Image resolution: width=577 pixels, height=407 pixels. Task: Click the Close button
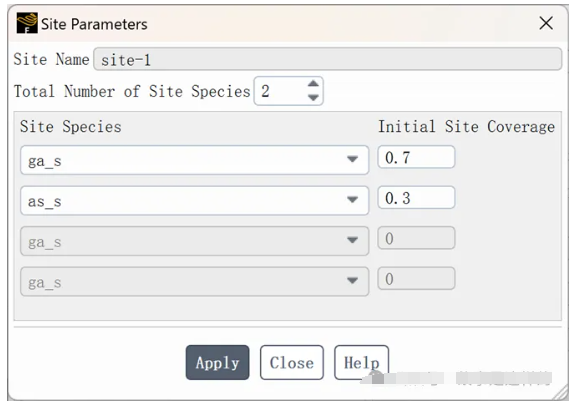(x=292, y=362)
